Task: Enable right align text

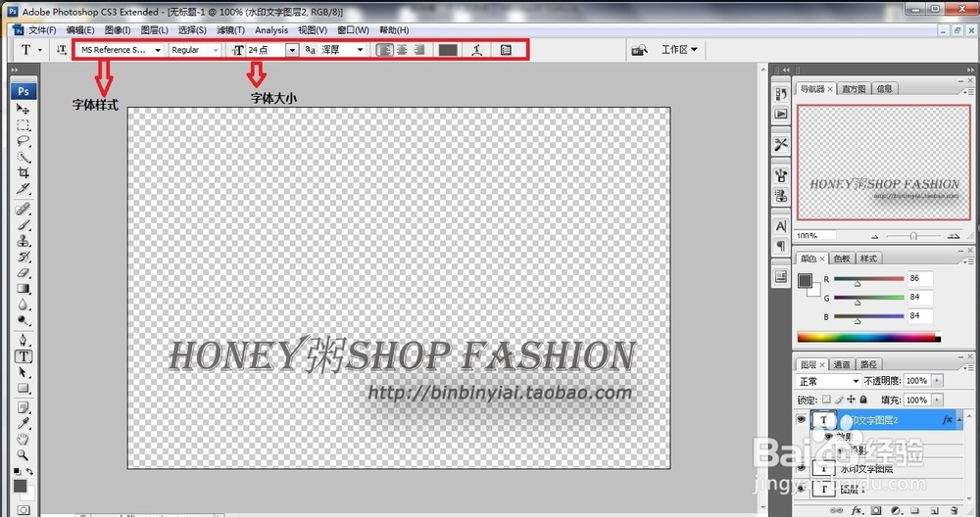Action: tap(418, 50)
